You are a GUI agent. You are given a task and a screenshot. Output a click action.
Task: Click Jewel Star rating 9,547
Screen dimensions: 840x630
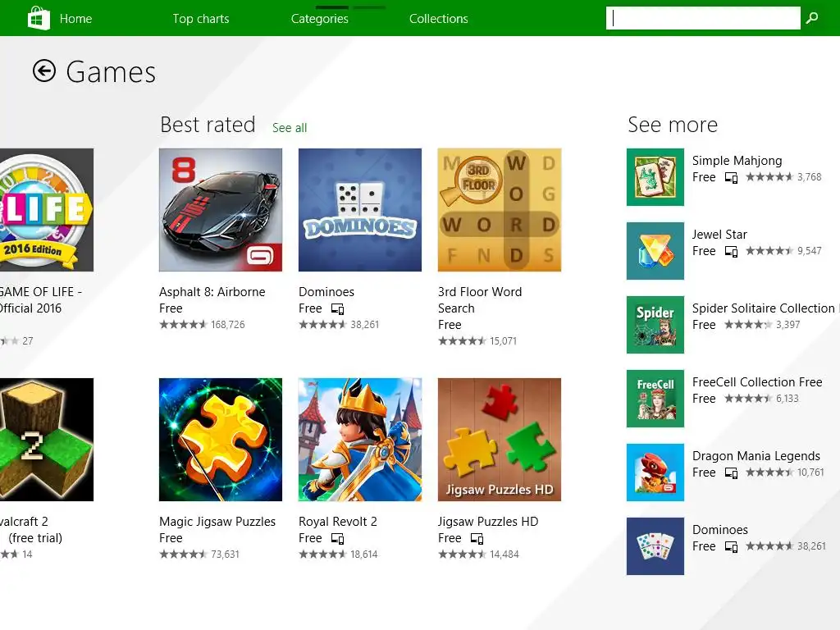click(x=783, y=251)
